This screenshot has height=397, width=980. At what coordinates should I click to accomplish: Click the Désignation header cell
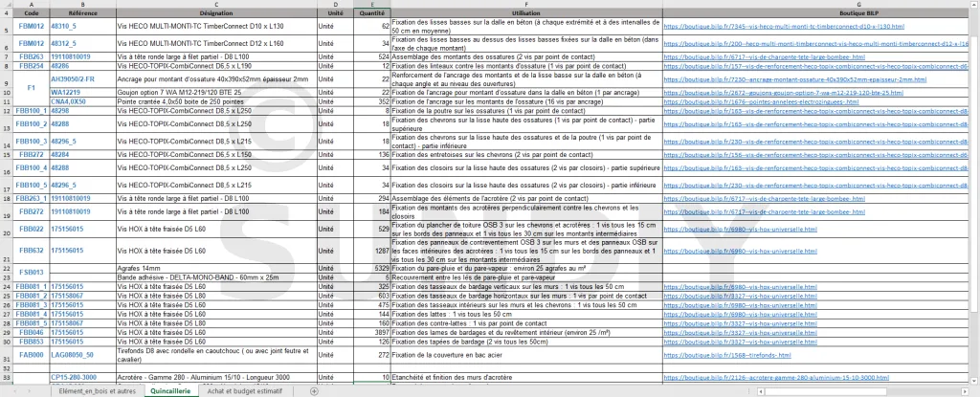(217, 14)
